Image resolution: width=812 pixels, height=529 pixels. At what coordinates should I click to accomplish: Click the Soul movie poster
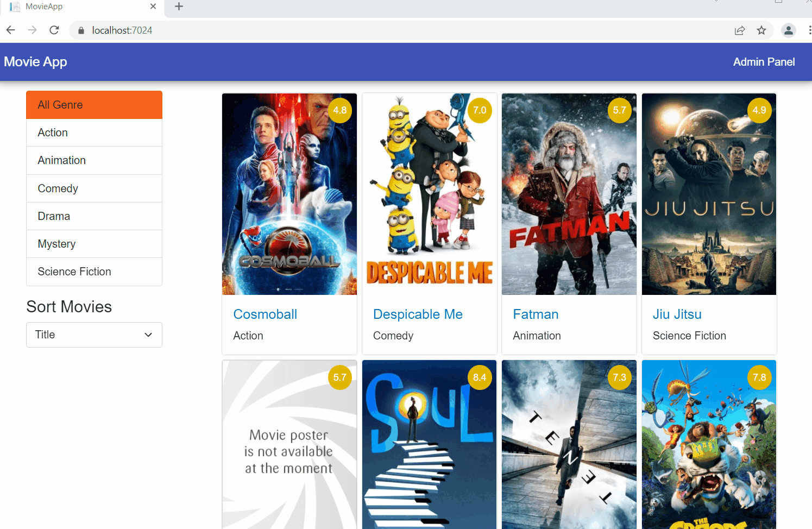pyautogui.click(x=429, y=445)
